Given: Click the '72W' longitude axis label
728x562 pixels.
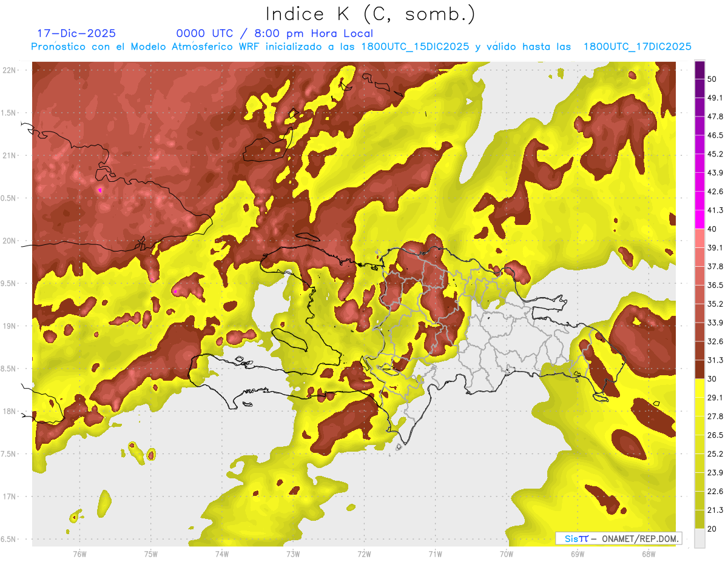Looking at the screenshot, I should pyautogui.click(x=364, y=554).
